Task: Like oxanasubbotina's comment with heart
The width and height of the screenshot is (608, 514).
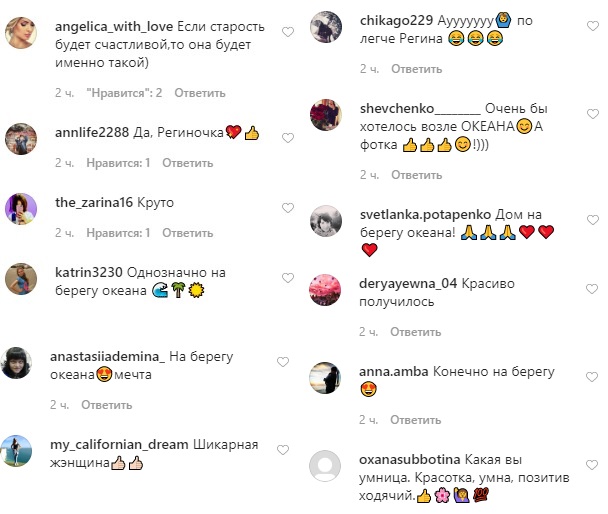Action: pyautogui.click(x=592, y=465)
